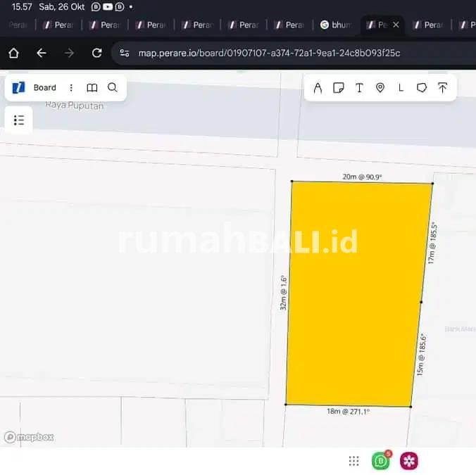This screenshot has height=475, width=476.
Task: Open the app drawer grid icon
Action: pyautogui.click(x=354, y=461)
